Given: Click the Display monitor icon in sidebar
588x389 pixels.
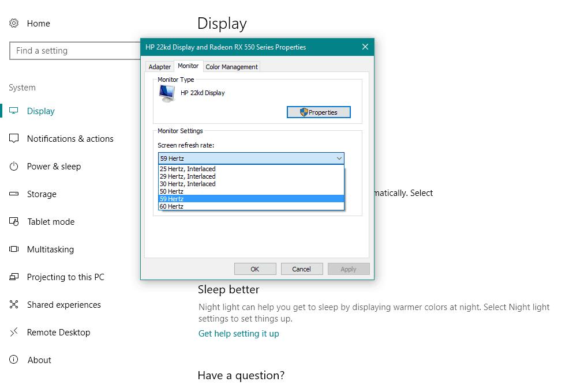Looking at the screenshot, I should [x=14, y=111].
